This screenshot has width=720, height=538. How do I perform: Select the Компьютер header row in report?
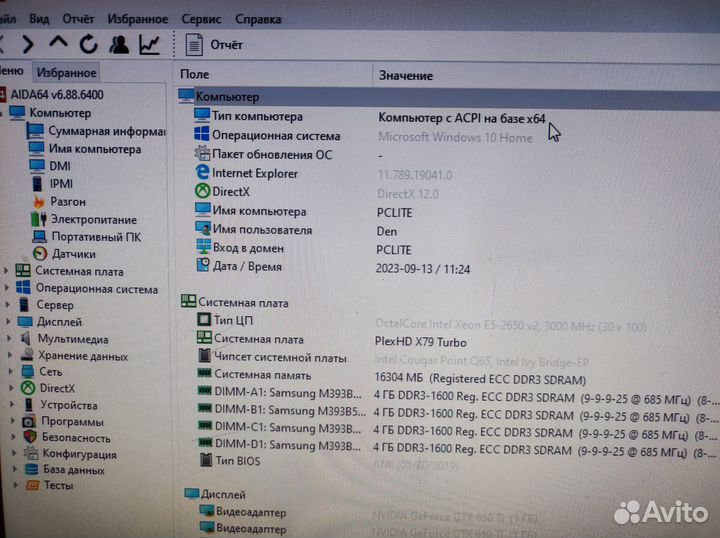coord(448,97)
